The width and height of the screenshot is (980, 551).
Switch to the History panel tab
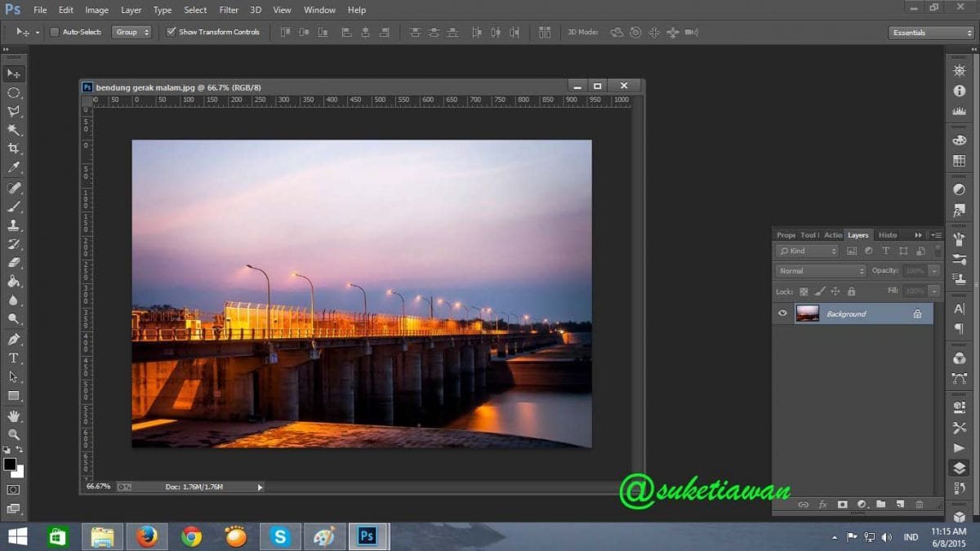[x=888, y=235]
